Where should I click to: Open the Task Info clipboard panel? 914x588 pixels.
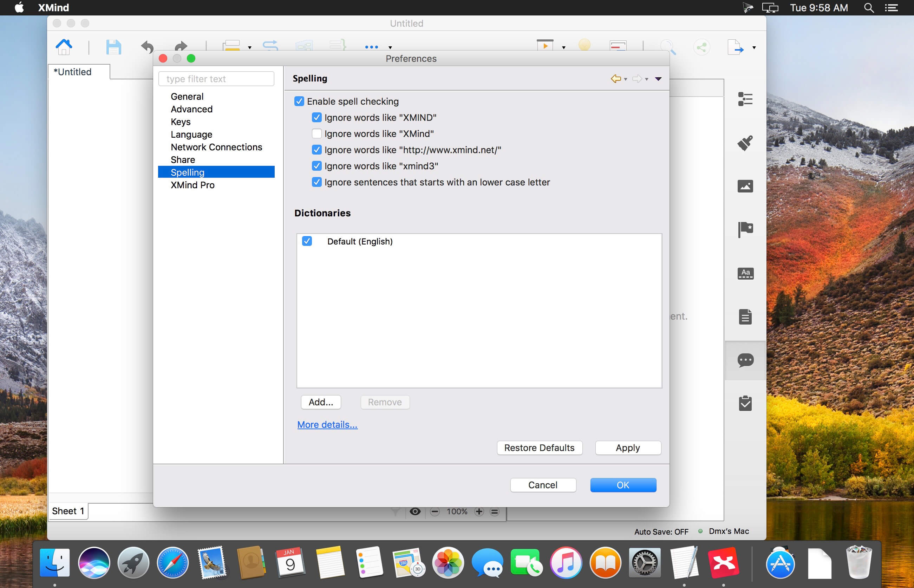pyautogui.click(x=745, y=403)
